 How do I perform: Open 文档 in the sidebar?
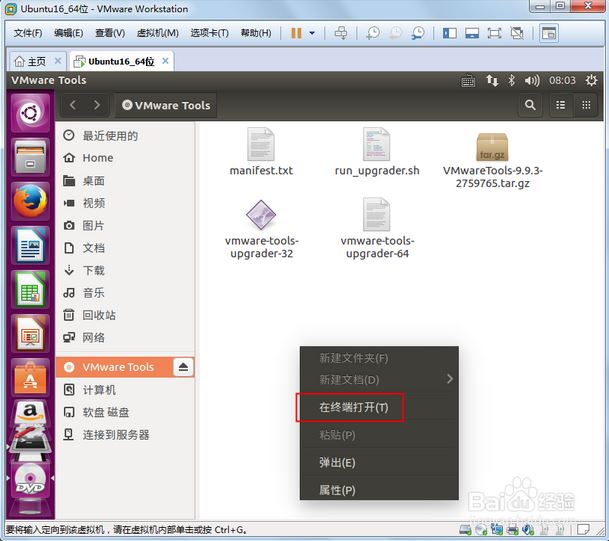pyautogui.click(x=125, y=248)
